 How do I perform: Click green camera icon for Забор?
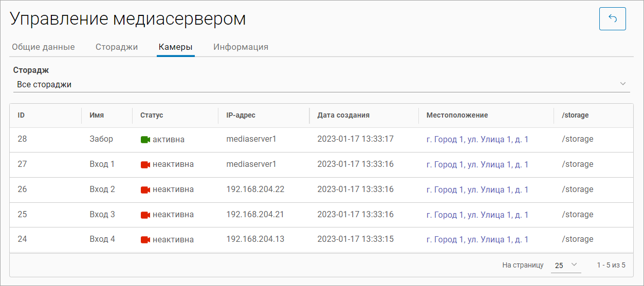pos(145,140)
